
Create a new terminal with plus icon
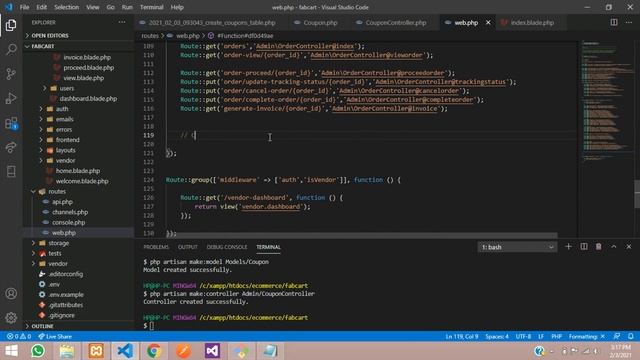[x=568, y=247]
